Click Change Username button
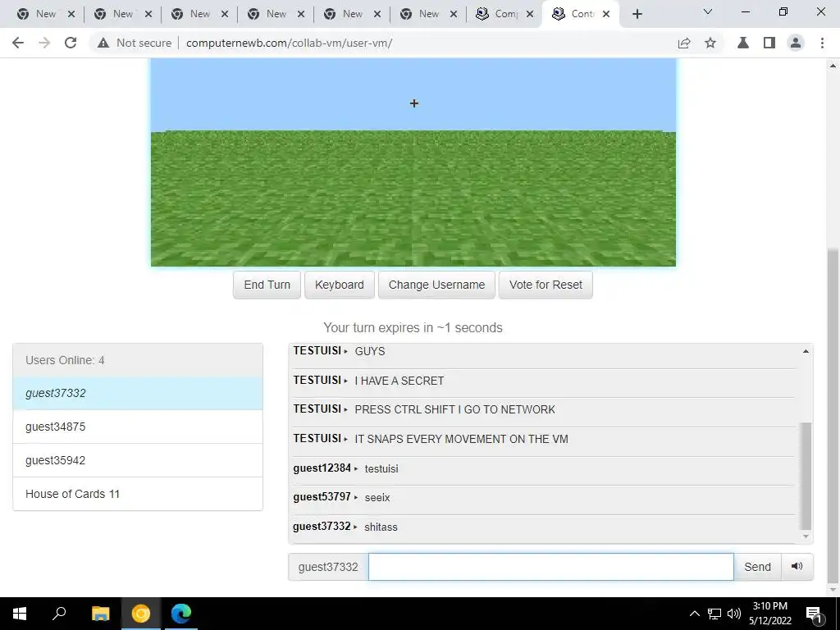 (x=436, y=285)
